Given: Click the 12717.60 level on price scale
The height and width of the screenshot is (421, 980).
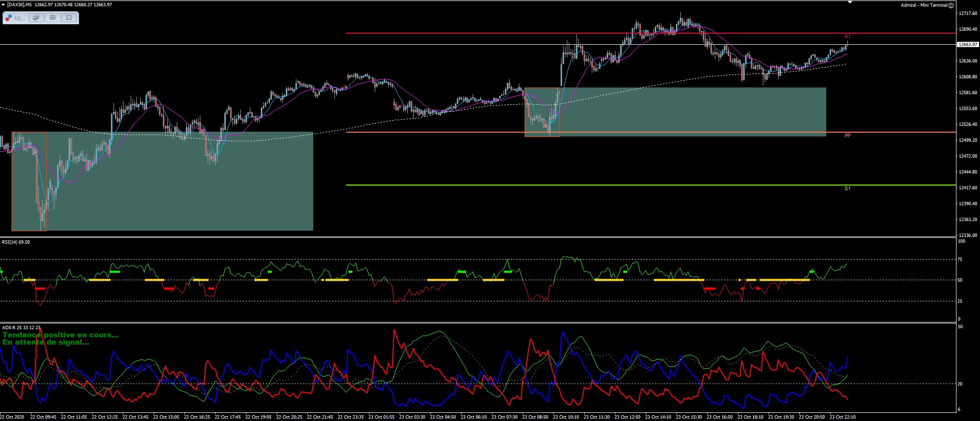Looking at the screenshot, I should 968,13.
